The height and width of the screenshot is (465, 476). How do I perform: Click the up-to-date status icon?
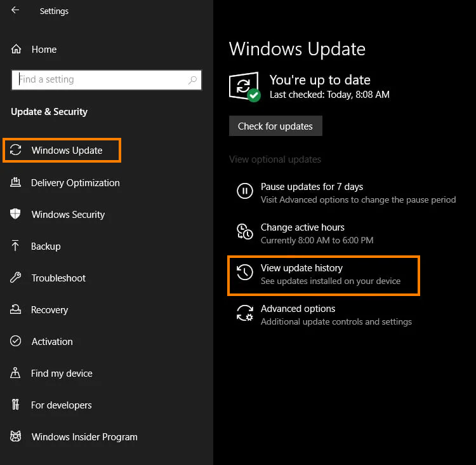tap(245, 87)
